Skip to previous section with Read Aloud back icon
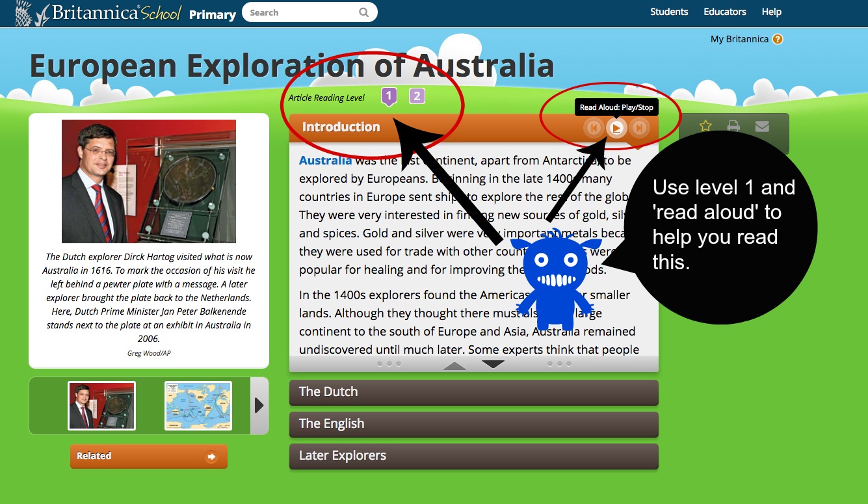868x504 pixels. tap(594, 127)
